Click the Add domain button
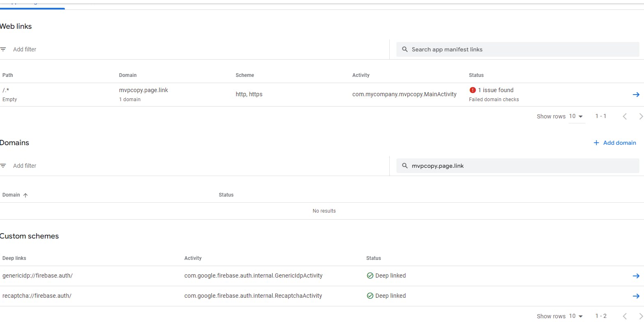Image resolution: width=644 pixels, height=322 pixels. tap(615, 143)
